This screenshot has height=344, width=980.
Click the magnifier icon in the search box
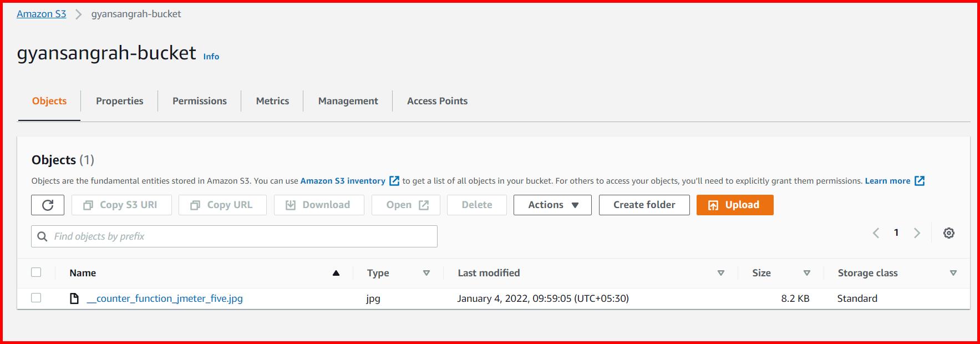click(42, 236)
